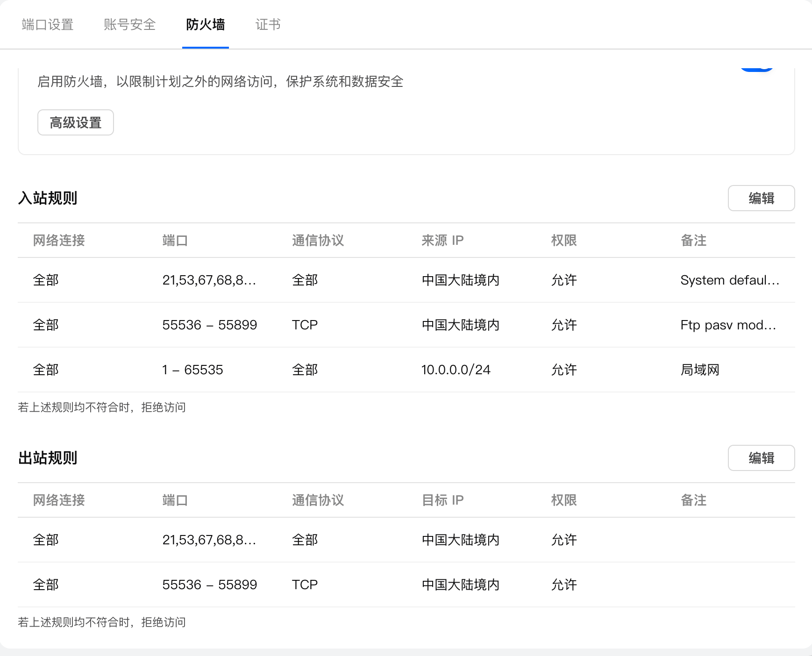812x656 pixels.
Task: Select the inbound Ftp pasv mode remark
Action: (x=728, y=325)
